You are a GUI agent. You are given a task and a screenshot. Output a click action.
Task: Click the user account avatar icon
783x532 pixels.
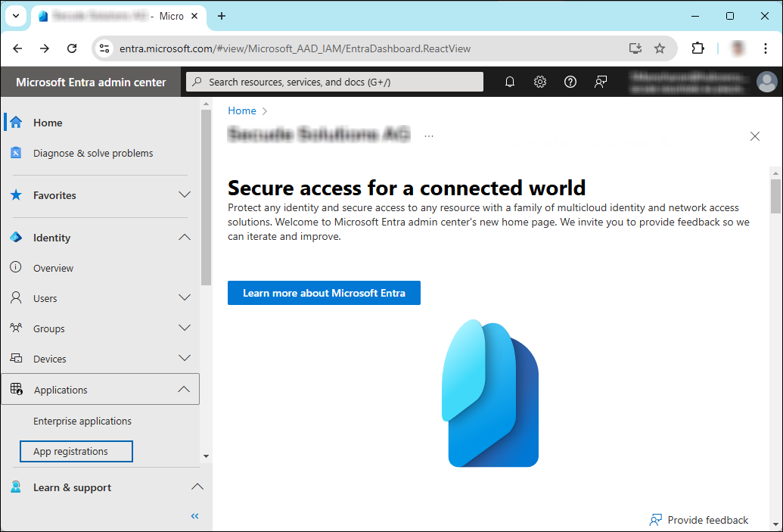click(x=766, y=82)
